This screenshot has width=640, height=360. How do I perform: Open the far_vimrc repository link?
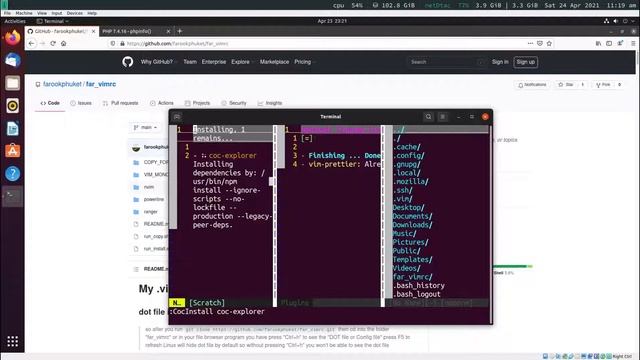click(x=101, y=84)
